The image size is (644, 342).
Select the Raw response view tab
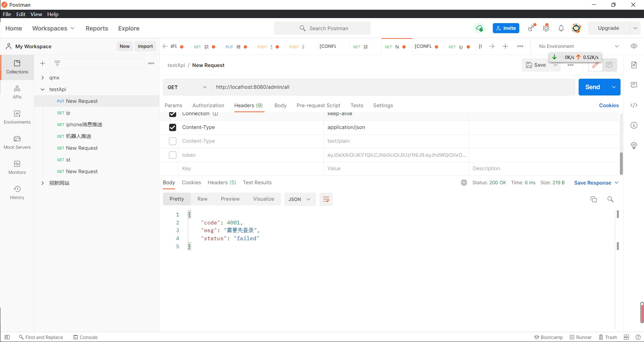pyautogui.click(x=202, y=199)
